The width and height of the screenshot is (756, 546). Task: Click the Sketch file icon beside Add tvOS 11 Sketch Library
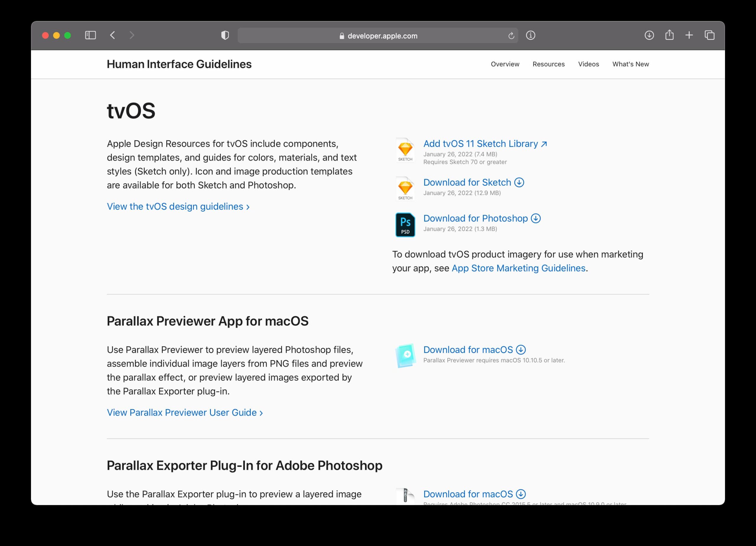click(x=405, y=150)
